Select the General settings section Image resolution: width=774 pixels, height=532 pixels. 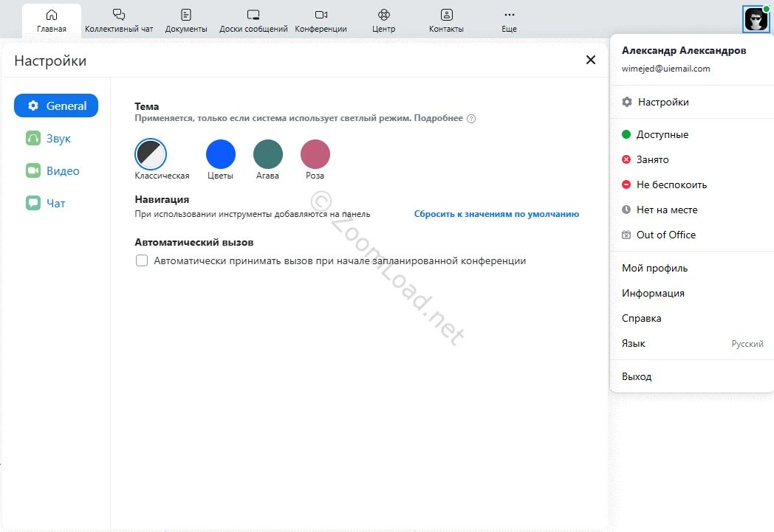(x=56, y=106)
